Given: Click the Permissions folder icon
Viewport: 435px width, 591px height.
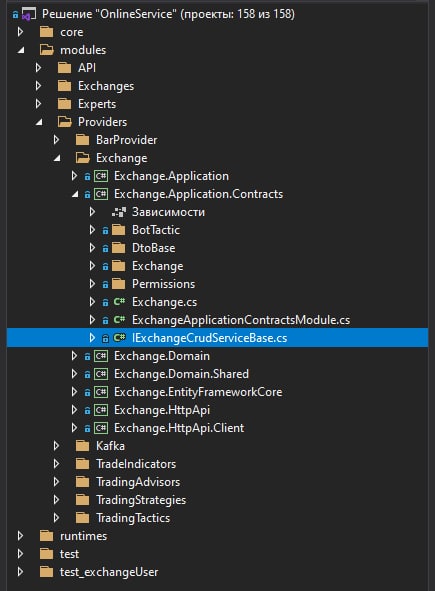Looking at the screenshot, I should 118,284.
